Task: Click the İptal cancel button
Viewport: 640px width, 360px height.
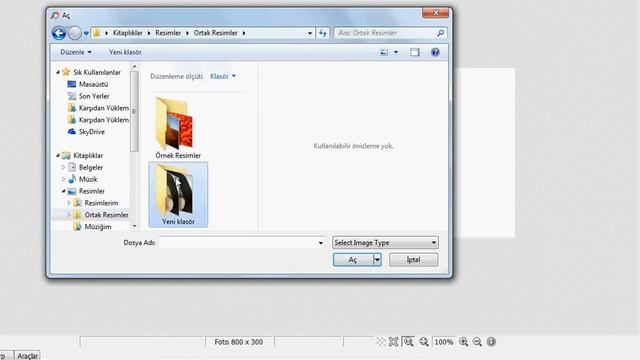Action: click(413, 260)
